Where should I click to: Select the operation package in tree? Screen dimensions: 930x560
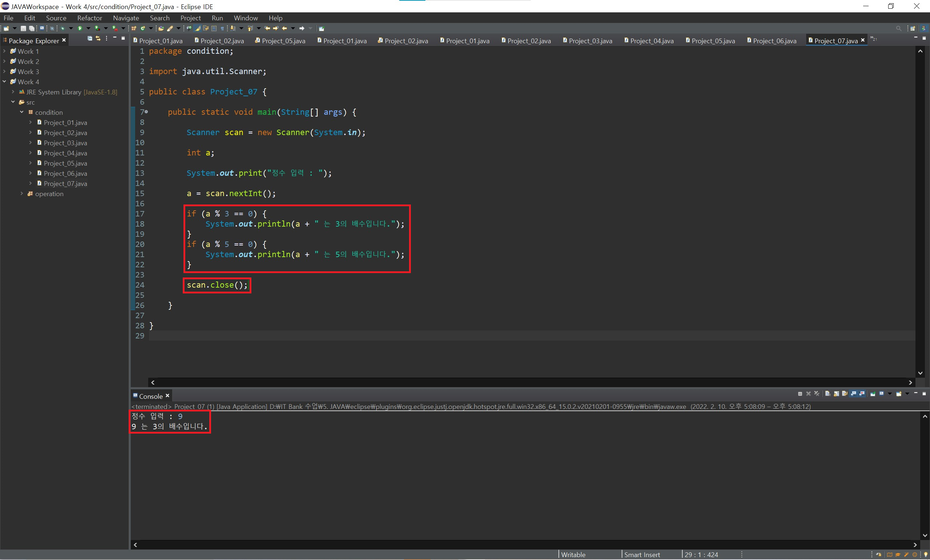pos(49,194)
